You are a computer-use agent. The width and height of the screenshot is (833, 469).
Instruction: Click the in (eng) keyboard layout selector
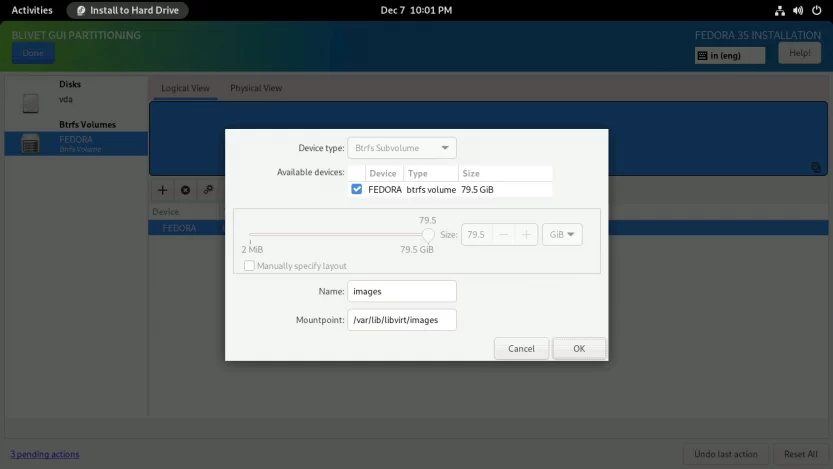730,55
